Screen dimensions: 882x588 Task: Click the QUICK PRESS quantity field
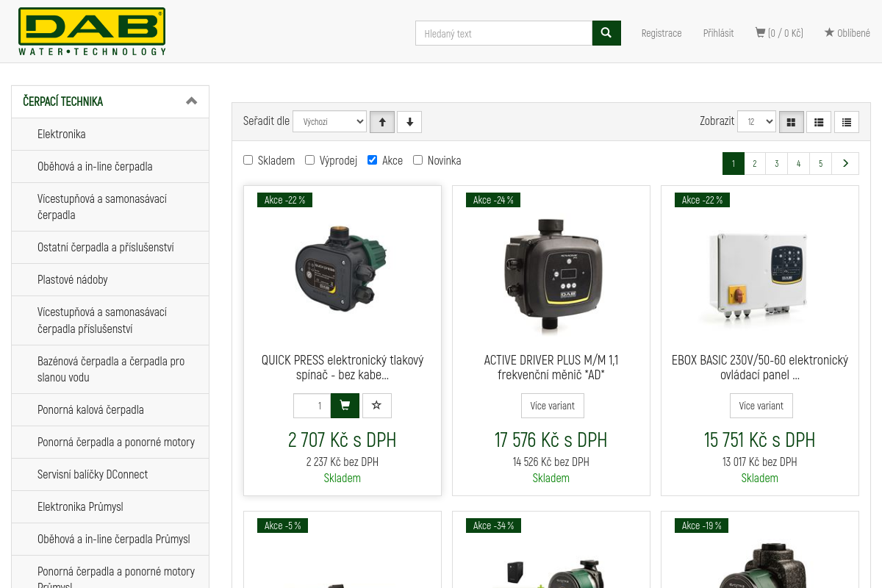pos(312,406)
